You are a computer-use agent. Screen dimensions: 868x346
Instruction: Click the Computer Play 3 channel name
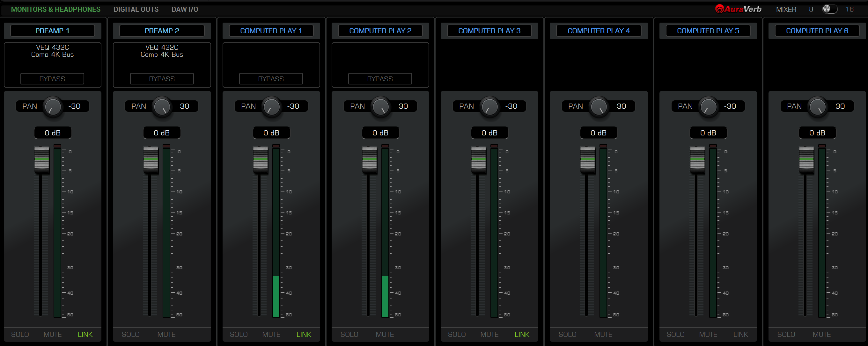click(x=489, y=31)
